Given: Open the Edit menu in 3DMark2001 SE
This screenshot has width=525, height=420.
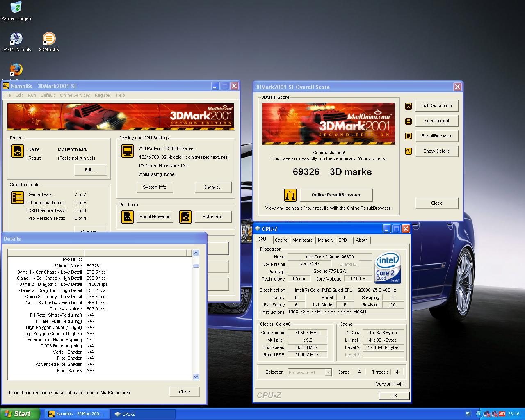Looking at the screenshot, I should click(x=19, y=95).
